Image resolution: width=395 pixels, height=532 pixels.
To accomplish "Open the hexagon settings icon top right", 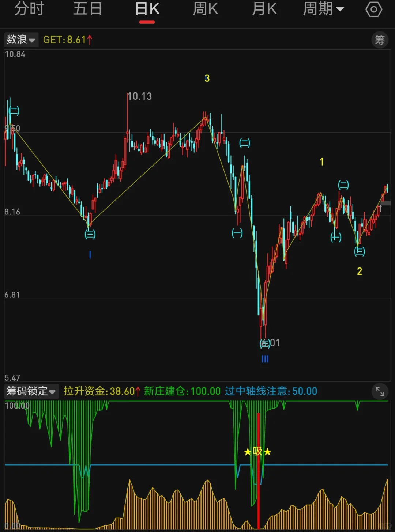I will (x=373, y=9).
